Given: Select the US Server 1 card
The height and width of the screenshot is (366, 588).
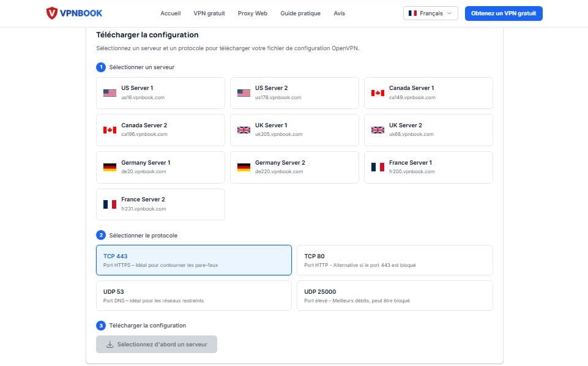Looking at the screenshot, I should click(x=160, y=93).
